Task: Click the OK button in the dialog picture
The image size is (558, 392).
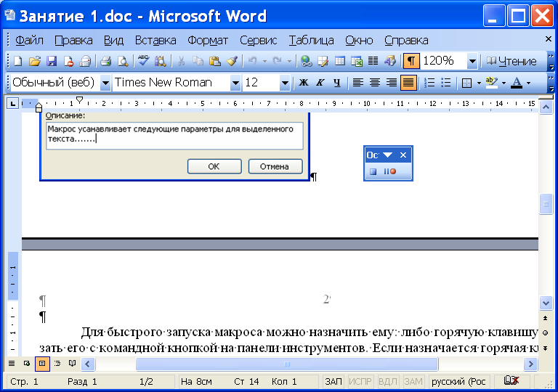Action: pyautogui.click(x=214, y=166)
